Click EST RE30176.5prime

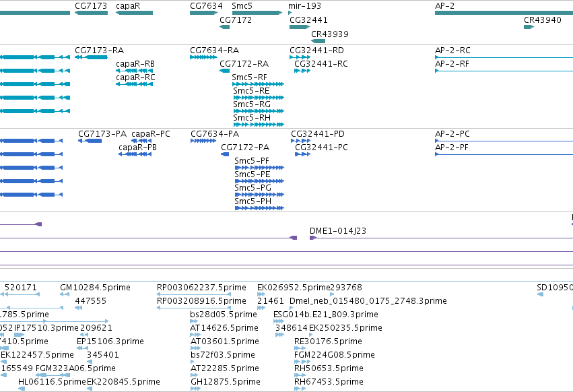(x=300, y=348)
